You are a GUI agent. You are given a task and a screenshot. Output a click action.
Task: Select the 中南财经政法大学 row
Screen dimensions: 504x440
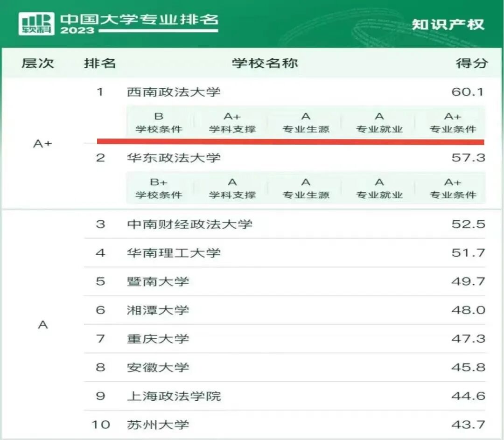coord(189,224)
